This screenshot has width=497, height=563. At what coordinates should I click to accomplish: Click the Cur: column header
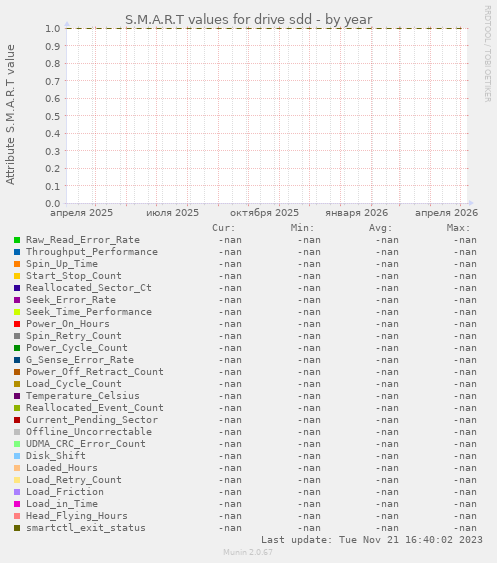pos(224,228)
